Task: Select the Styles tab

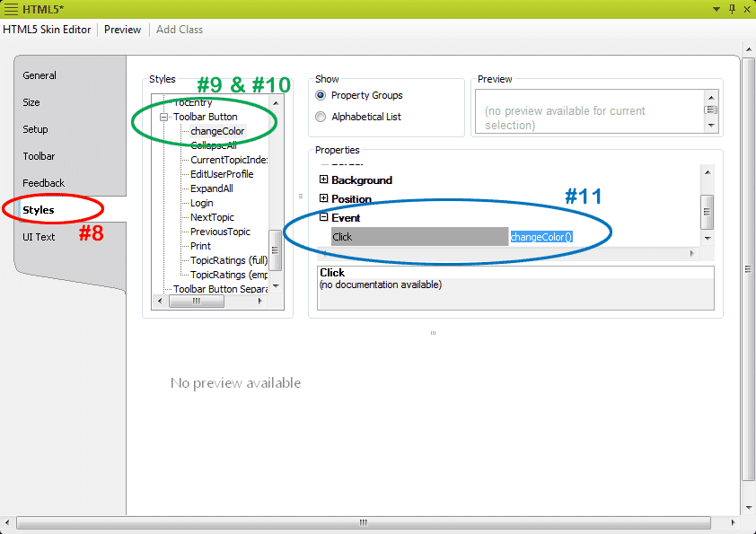Action: pos(39,210)
